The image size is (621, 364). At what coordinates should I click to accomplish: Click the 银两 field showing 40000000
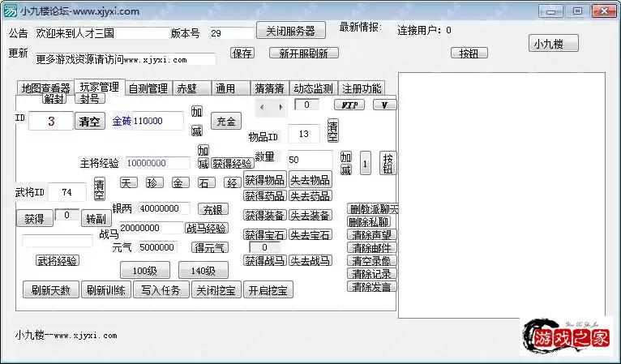[164, 208]
